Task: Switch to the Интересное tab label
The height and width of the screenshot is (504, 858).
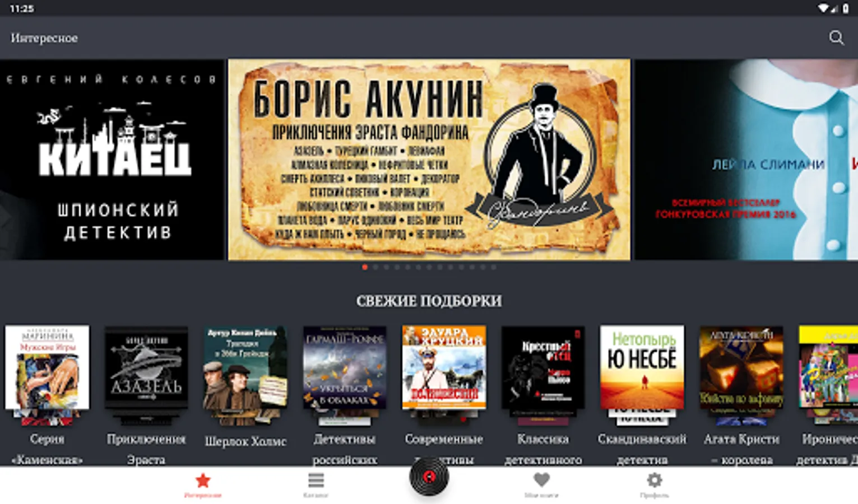Action: point(203,495)
